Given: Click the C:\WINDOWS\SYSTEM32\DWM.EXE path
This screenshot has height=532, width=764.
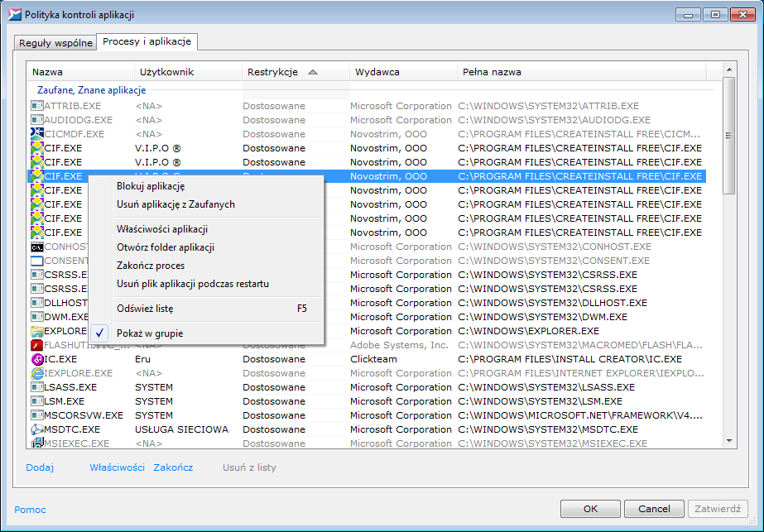Looking at the screenshot, I should [543, 317].
